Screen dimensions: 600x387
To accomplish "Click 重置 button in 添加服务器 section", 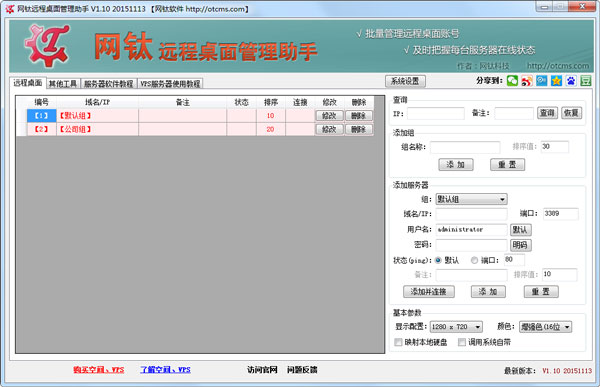I will coord(541,292).
